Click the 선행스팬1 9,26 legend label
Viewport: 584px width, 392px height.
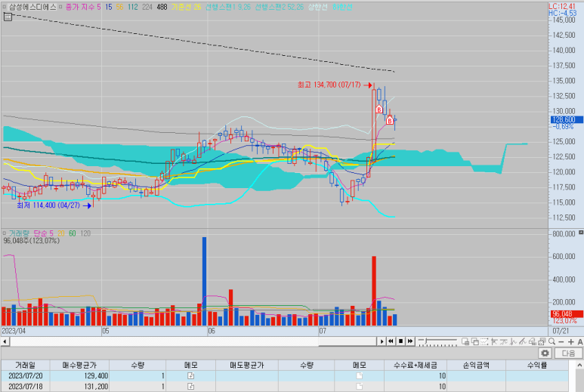point(228,7)
